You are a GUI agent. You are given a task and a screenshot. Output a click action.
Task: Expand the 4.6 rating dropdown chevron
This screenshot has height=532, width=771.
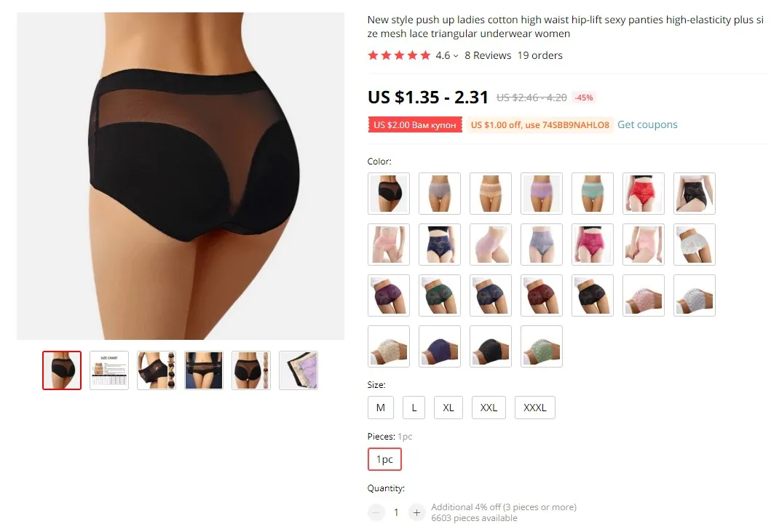point(456,56)
